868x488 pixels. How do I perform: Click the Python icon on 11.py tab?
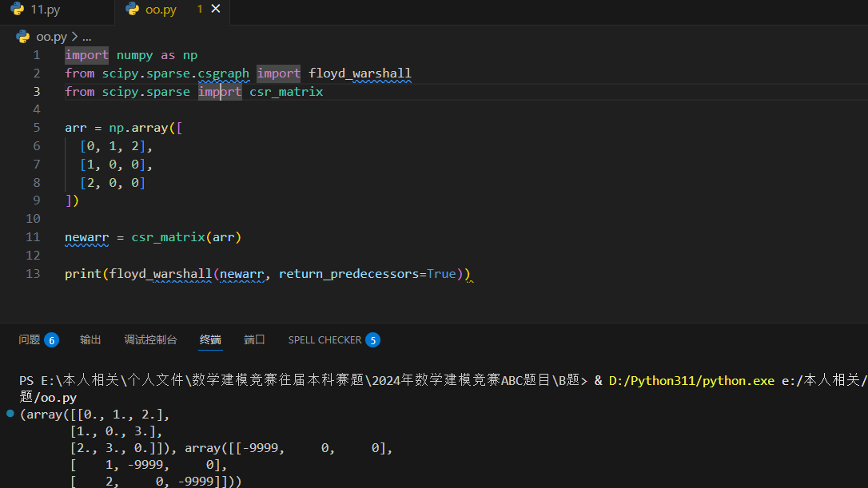point(18,9)
